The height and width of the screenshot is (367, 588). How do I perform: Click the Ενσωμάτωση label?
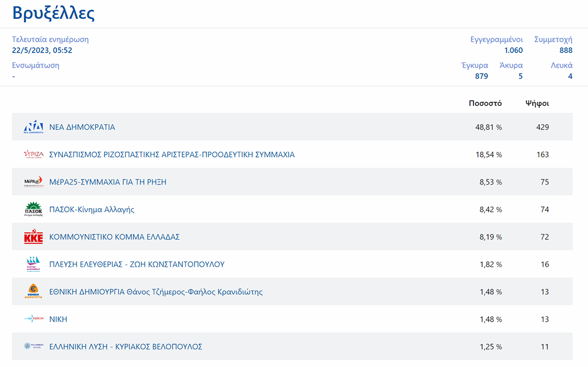(x=36, y=65)
